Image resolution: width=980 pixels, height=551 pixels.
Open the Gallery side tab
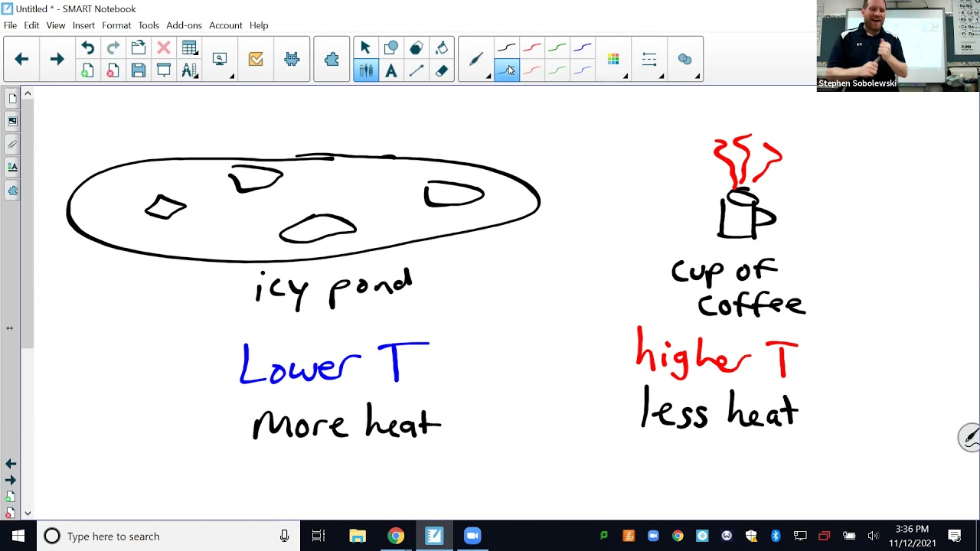tap(12, 121)
